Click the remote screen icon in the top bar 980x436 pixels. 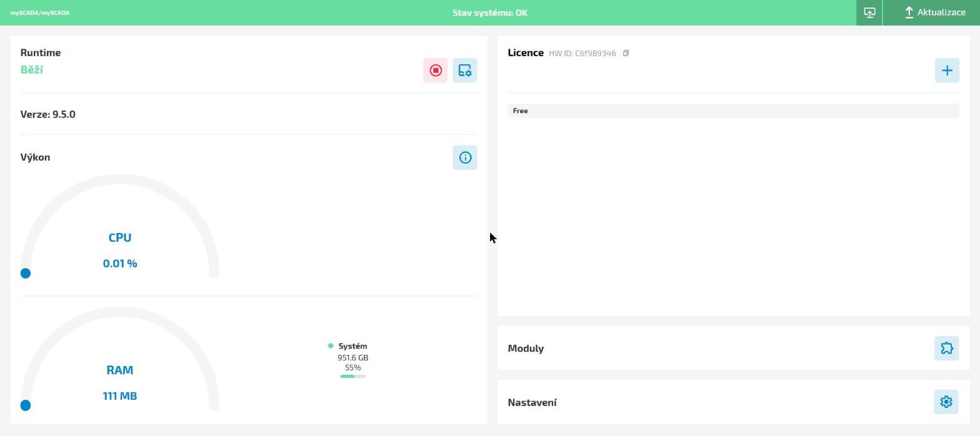[869, 12]
